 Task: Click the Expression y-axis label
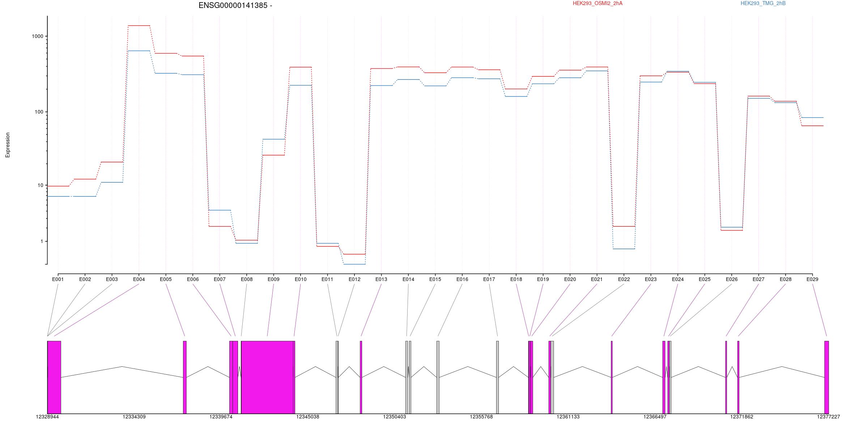[x=8, y=145]
